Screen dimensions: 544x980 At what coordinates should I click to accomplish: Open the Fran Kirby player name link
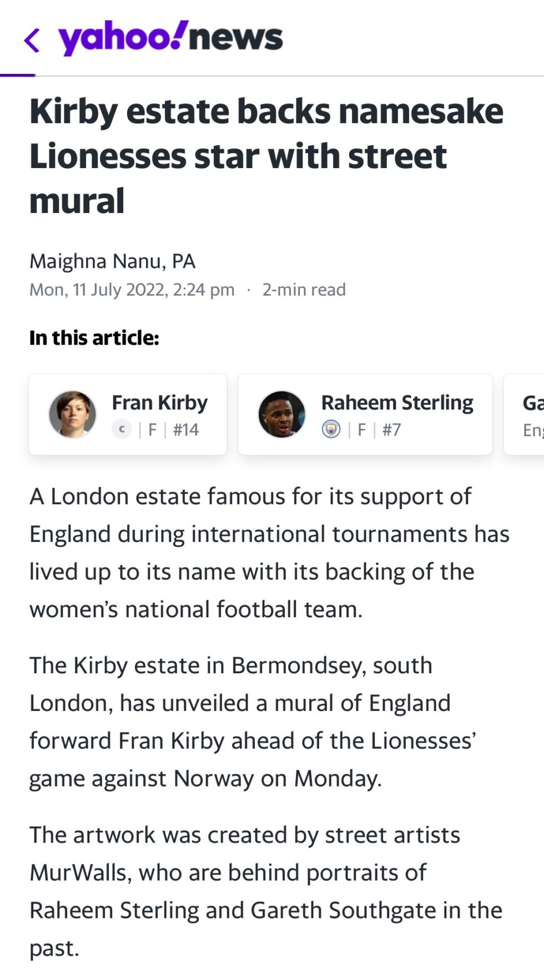[x=159, y=403]
